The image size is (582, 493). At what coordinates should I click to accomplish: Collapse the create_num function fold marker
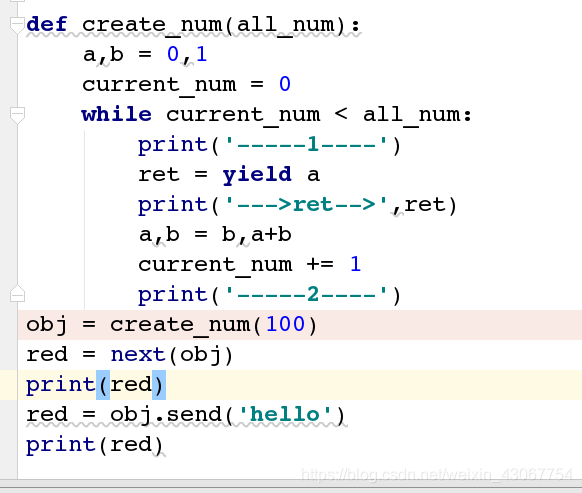coord(17,25)
